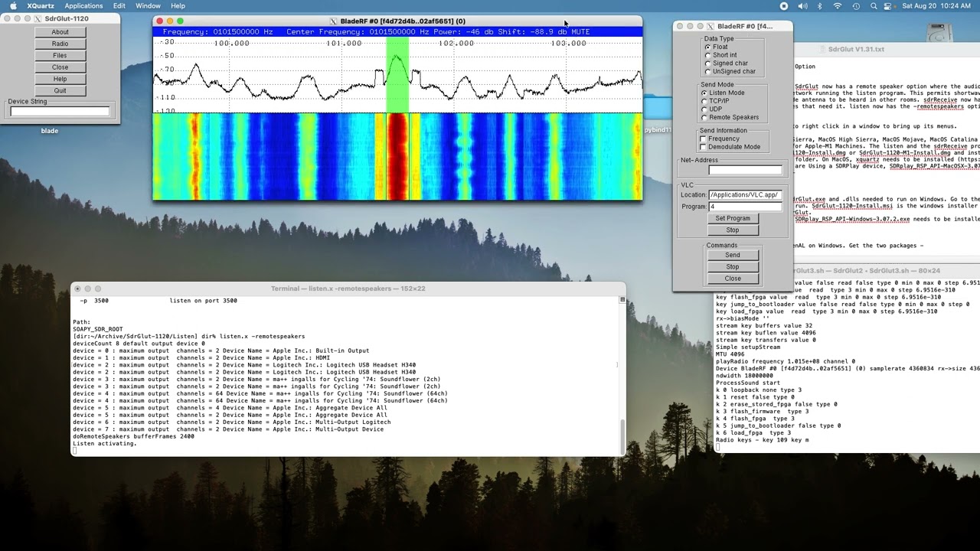Click the 'doRemoteSpeakers bufferFrames 2400' line
The image size is (980, 551).
coord(133,436)
